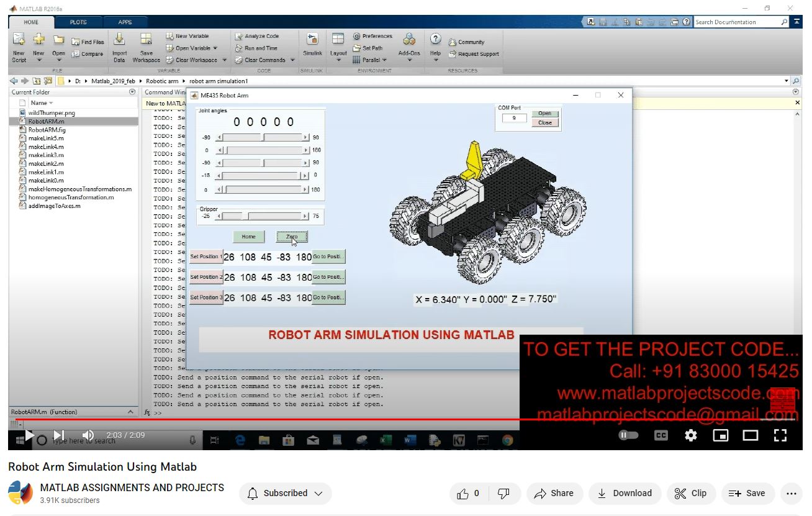Like the video with thumbs up
Viewport: 812px width, 516px height.
469,494
